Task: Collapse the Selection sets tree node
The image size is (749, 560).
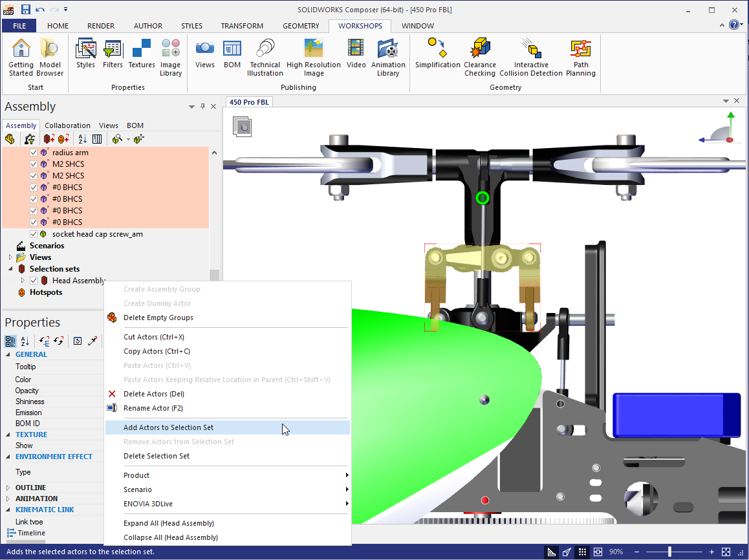Action: pyautogui.click(x=10, y=269)
